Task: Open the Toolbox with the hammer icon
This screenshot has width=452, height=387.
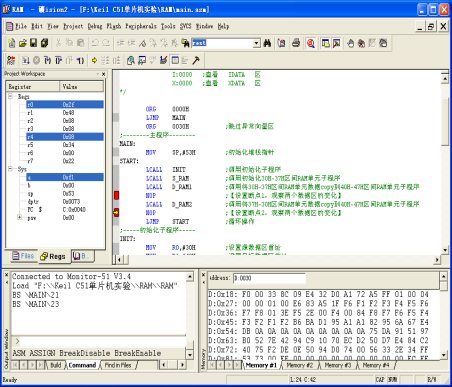Action: click(x=196, y=60)
